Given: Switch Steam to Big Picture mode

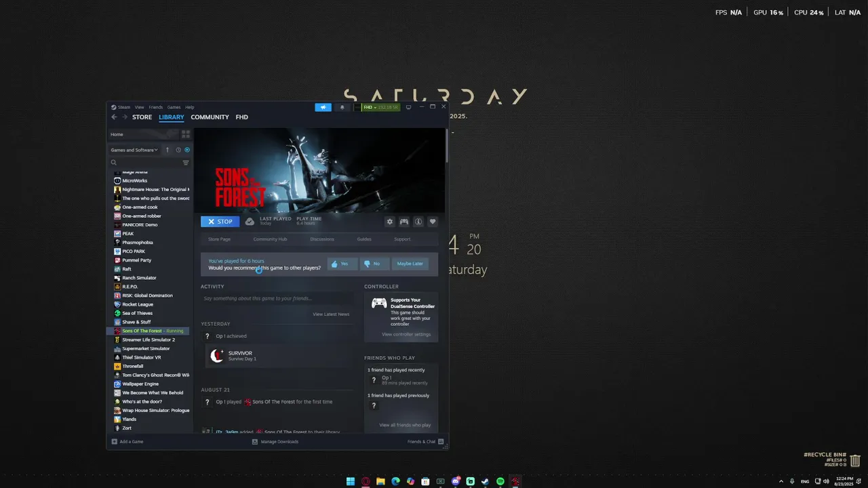Looking at the screenshot, I should (408, 107).
